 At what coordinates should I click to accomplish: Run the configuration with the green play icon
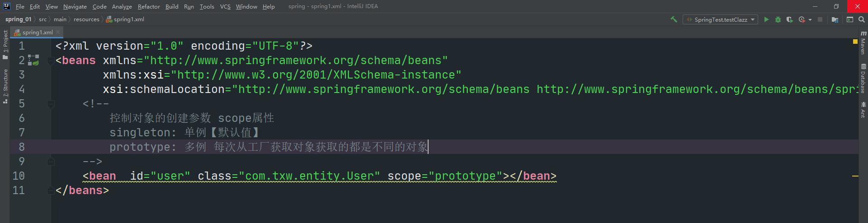pyautogui.click(x=766, y=19)
